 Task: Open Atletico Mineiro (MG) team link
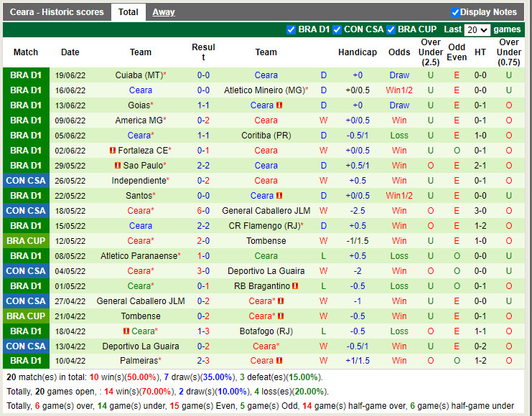coord(266,90)
